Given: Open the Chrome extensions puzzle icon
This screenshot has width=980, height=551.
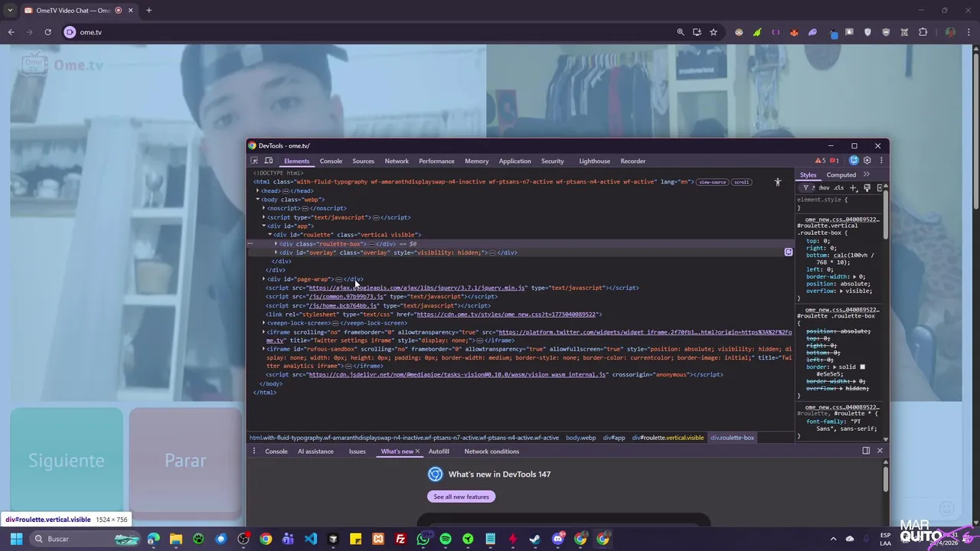Looking at the screenshot, I should pyautogui.click(x=923, y=32).
